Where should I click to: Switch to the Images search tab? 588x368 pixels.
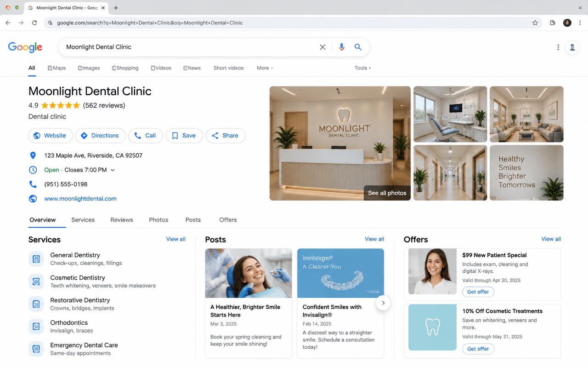89,68
